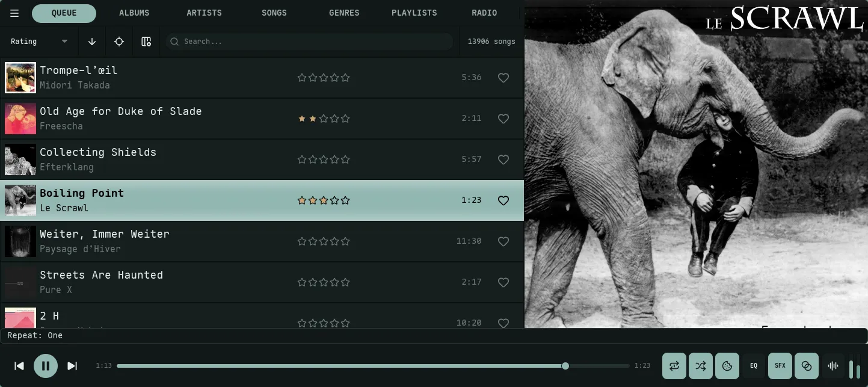
Task: Open the EQ equalizer
Action: pyautogui.click(x=754, y=366)
